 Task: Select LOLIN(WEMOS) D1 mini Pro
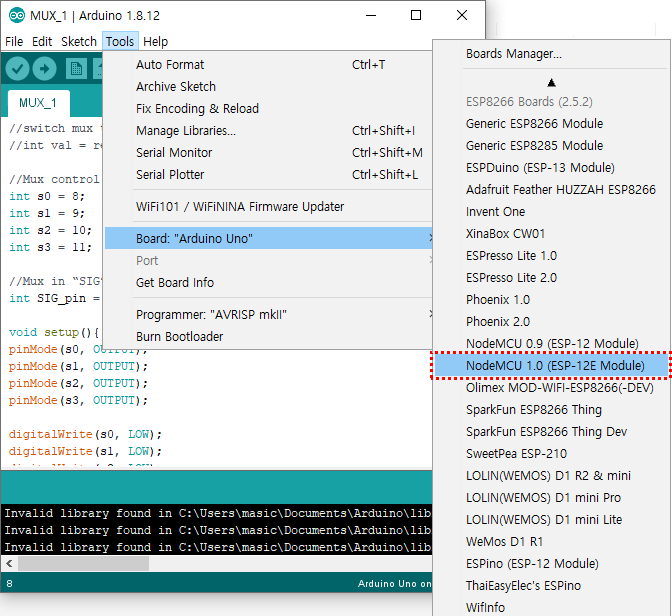(552, 498)
